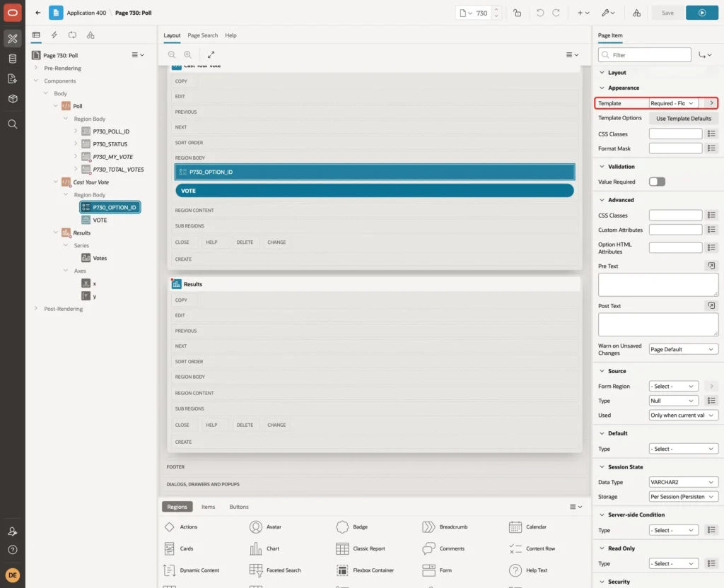Open the Create plus menu in toolbar

tap(583, 13)
